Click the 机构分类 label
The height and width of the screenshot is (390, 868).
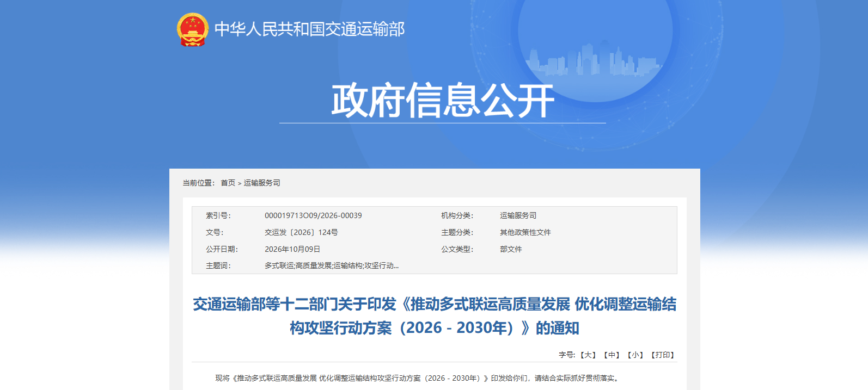[x=457, y=215]
